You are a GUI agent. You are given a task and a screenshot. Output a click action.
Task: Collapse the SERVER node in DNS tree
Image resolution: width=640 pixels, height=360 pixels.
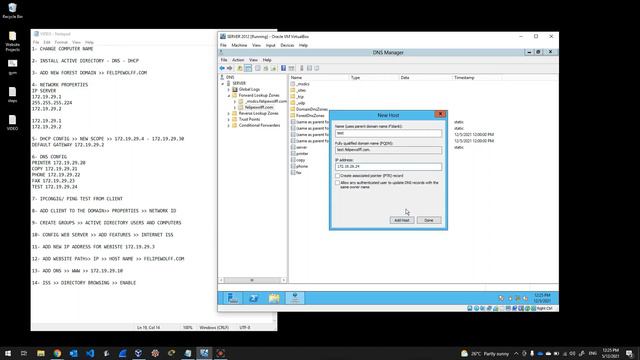(x=223, y=83)
